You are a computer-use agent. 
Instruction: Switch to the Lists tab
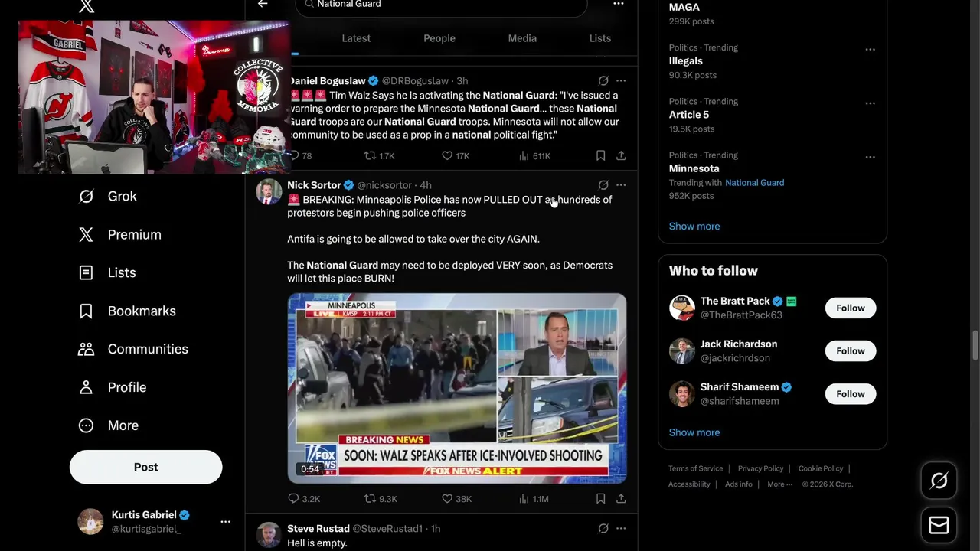[x=600, y=38]
